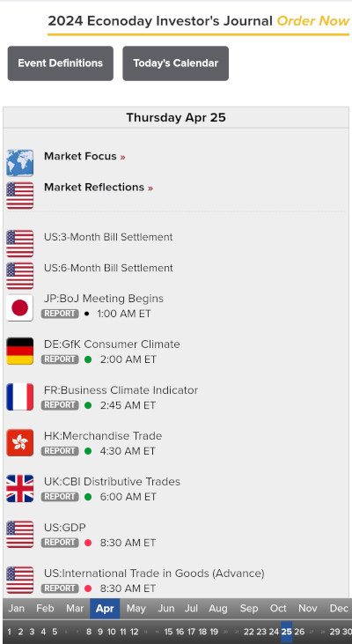Image resolution: width=352 pixels, height=644 pixels.
Task: Click the French flag beside Business Climate Indicator
Action: click(x=19, y=396)
